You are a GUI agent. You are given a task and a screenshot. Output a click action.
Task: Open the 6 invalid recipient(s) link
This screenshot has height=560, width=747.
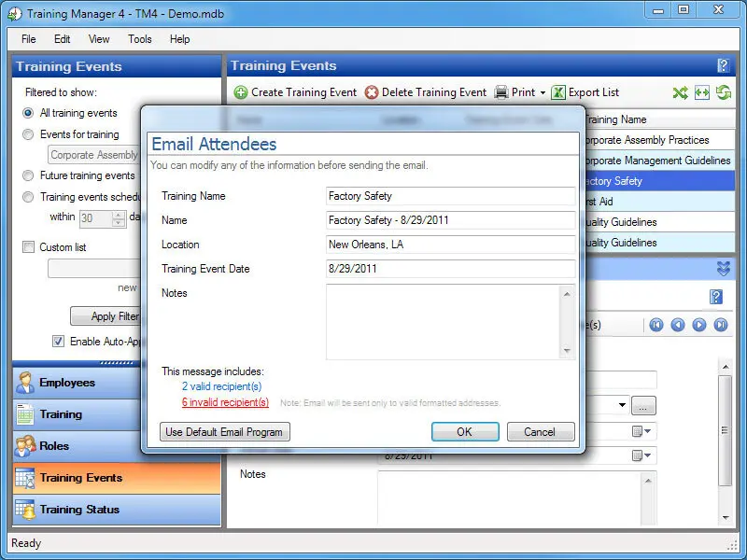[x=225, y=402]
